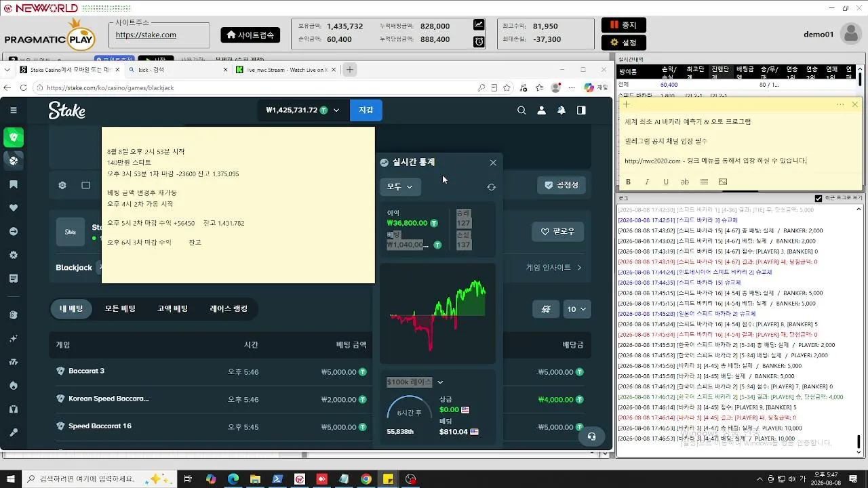Screen dimensions: 868x488
Task: Click the green shield icon in Stake sidebar
Action: (14, 138)
